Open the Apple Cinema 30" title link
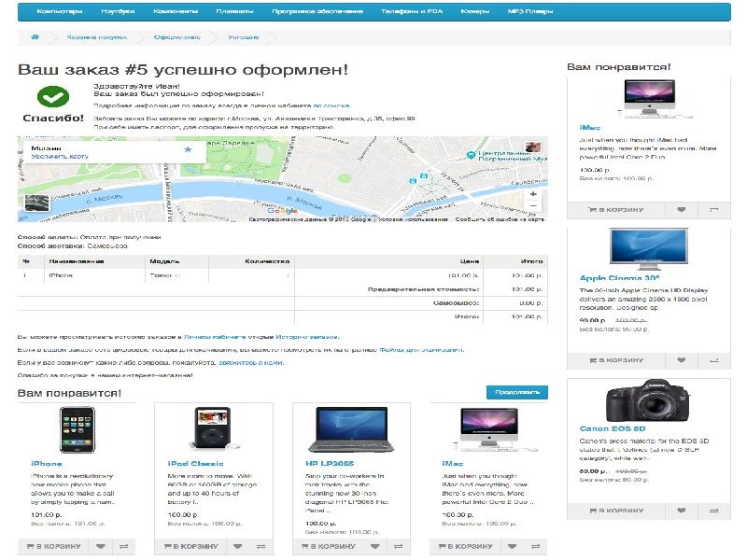This screenshot has height=560, width=747. [619, 278]
